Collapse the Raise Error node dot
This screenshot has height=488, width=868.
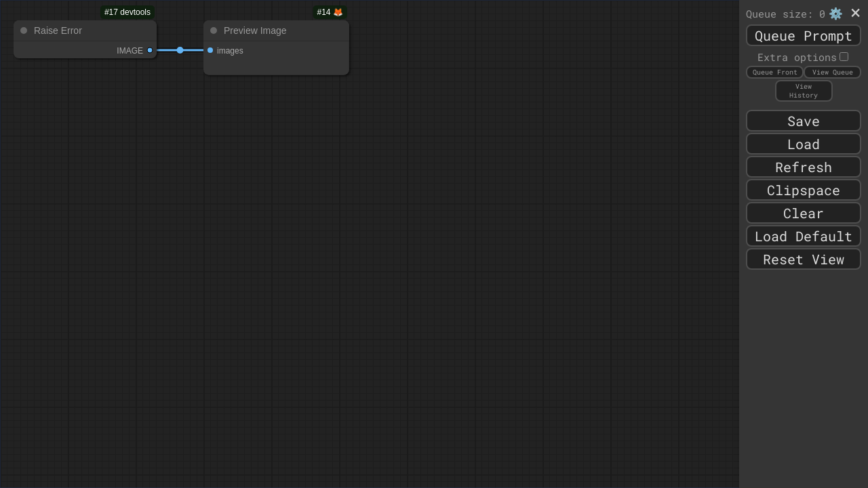point(24,30)
